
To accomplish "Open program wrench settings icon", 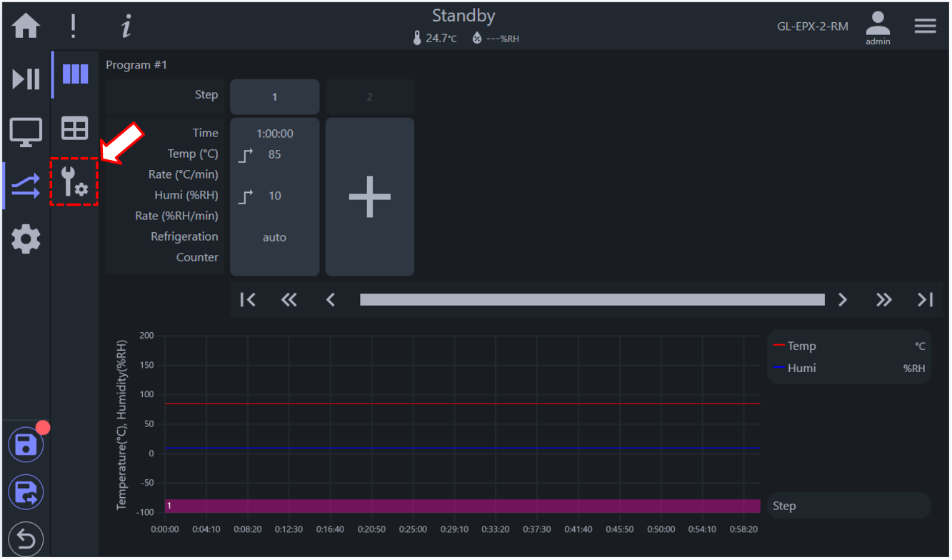I will click(x=75, y=181).
